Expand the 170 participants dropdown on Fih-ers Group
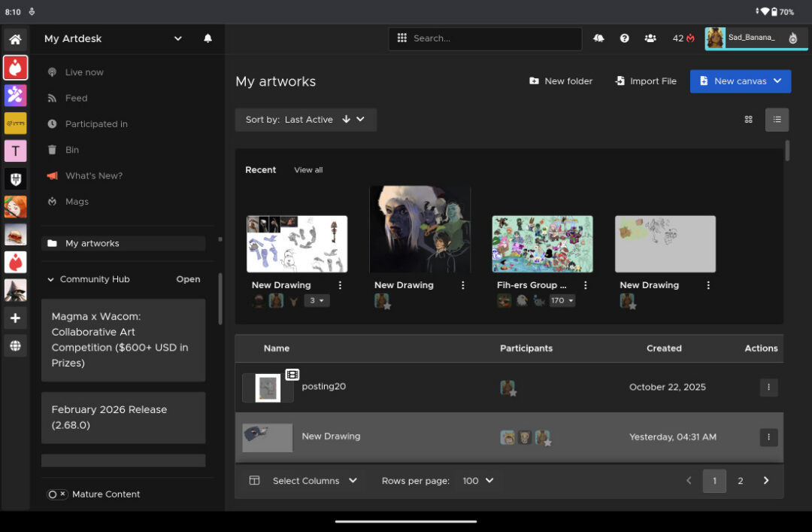Viewport: 812px width, 532px height. point(562,300)
